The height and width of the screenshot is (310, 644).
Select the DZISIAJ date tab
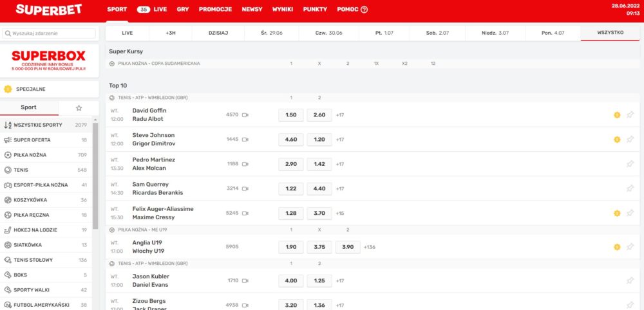218,33
